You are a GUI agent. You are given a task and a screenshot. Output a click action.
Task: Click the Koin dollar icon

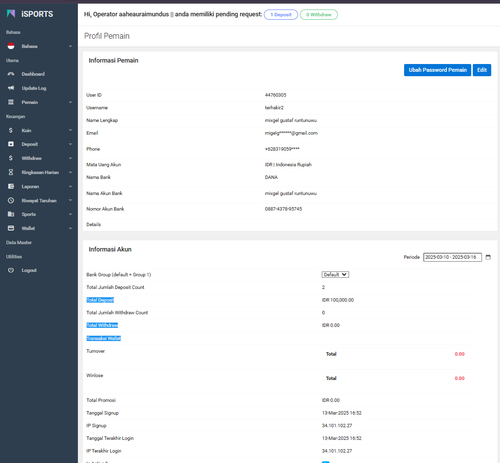click(x=11, y=130)
